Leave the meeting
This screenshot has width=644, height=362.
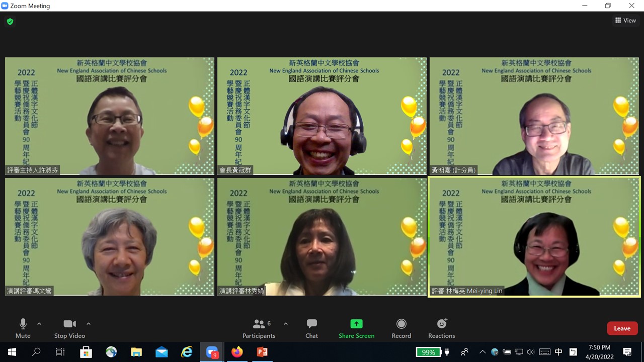pyautogui.click(x=622, y=328)
